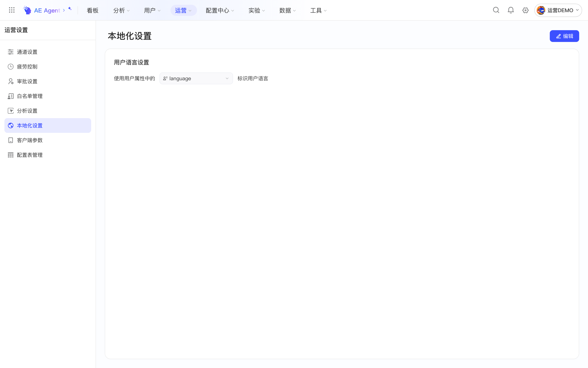
Task: Open the 运营 menu
Action: coord(183,10)
